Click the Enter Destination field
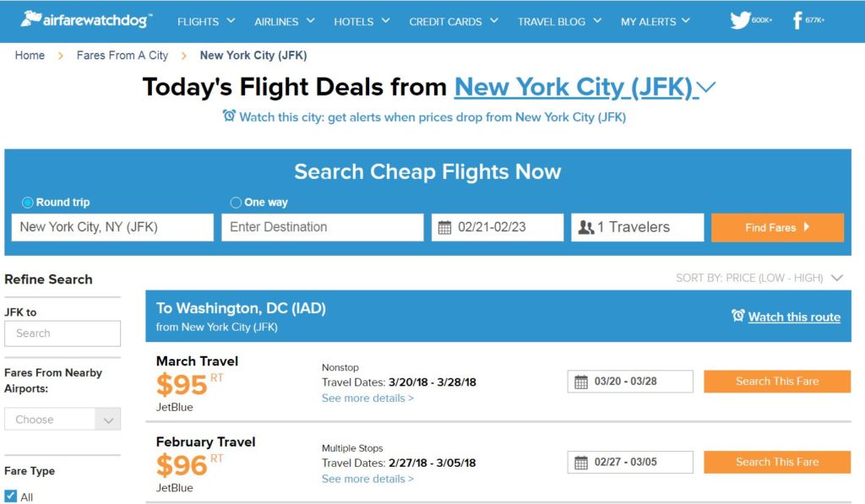This screenshot has width=865, height=504. (x=322, y=227)
